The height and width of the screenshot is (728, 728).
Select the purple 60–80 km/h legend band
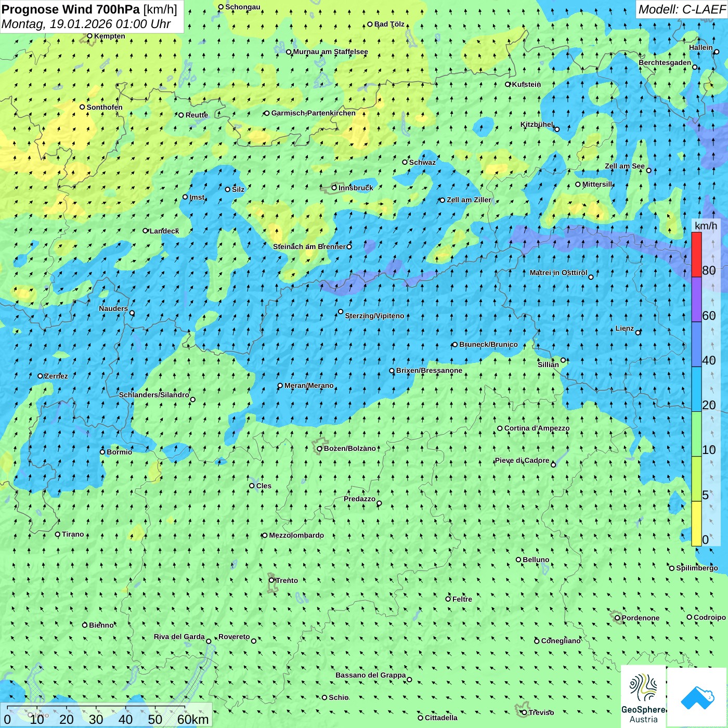(696, 300)
